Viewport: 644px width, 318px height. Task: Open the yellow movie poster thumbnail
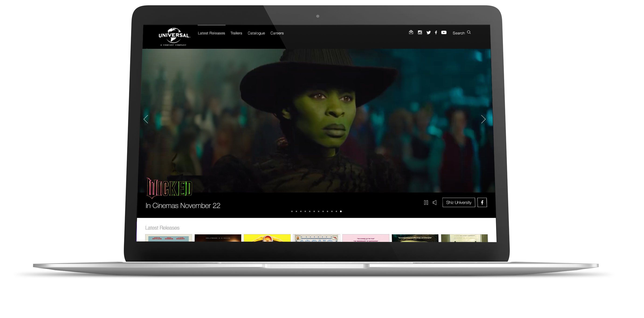click(x=267, y=238)
